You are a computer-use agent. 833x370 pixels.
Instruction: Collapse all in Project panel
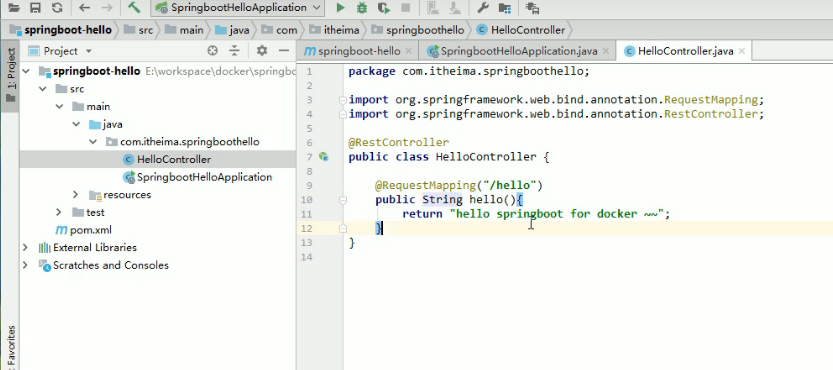234,51
